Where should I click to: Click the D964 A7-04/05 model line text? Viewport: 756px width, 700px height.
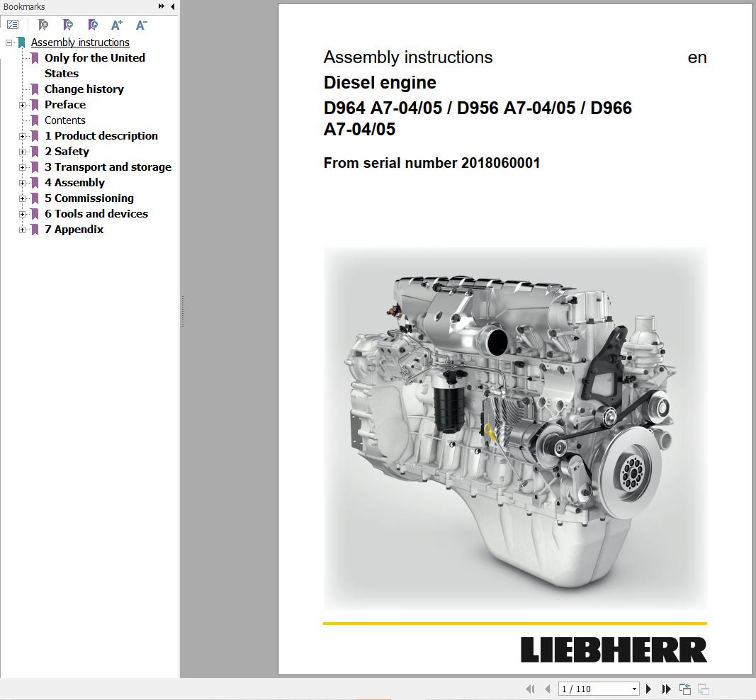(x=478, y=118)
